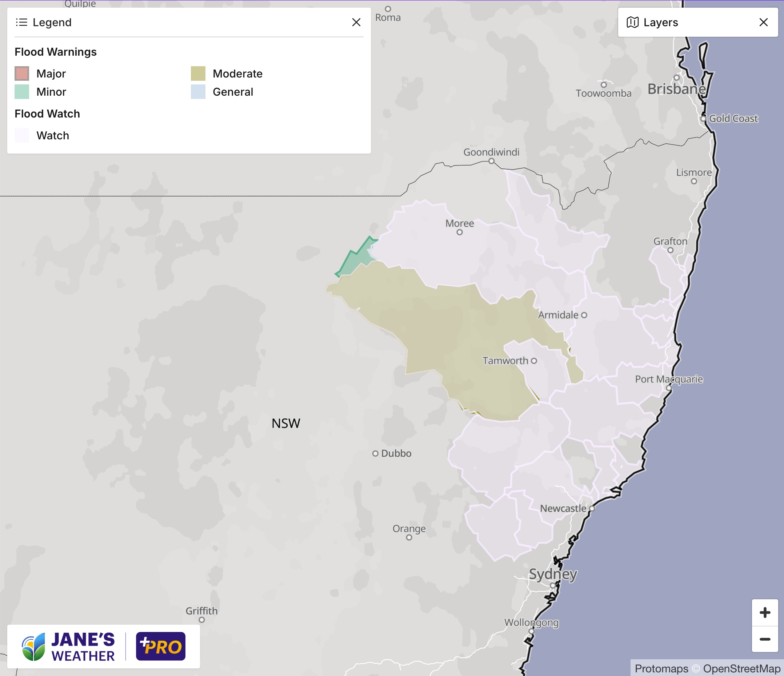Zoom in with the plus button
Screen dimensions: 784x676
pos(765,612)
